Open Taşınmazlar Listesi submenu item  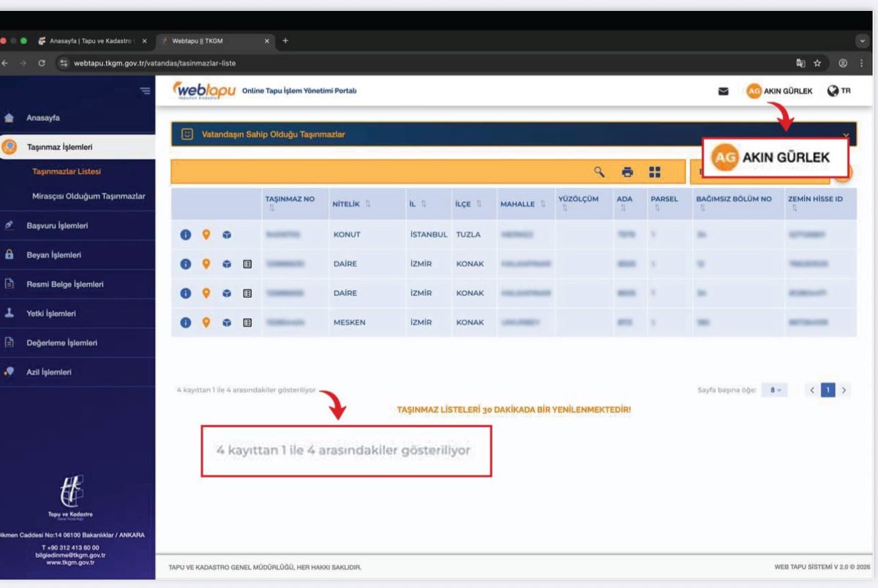pyautogui.click(x=67, y=172)
